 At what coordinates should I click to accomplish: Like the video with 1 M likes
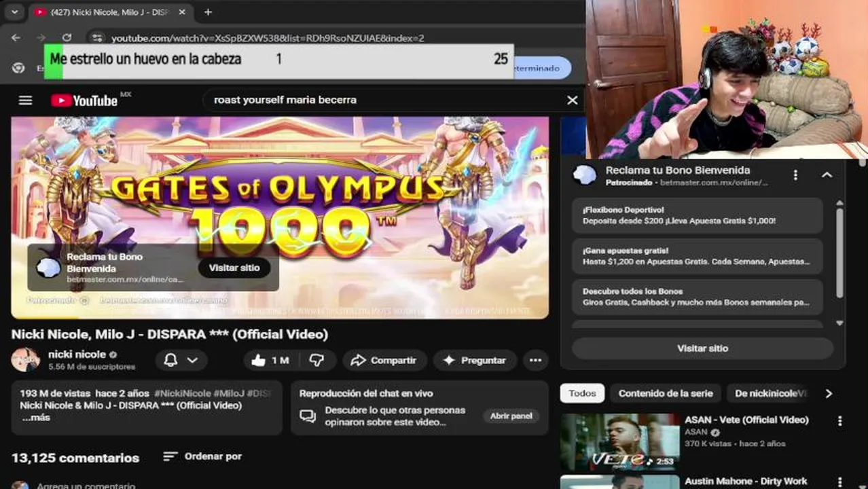click(x=270, y=360)
